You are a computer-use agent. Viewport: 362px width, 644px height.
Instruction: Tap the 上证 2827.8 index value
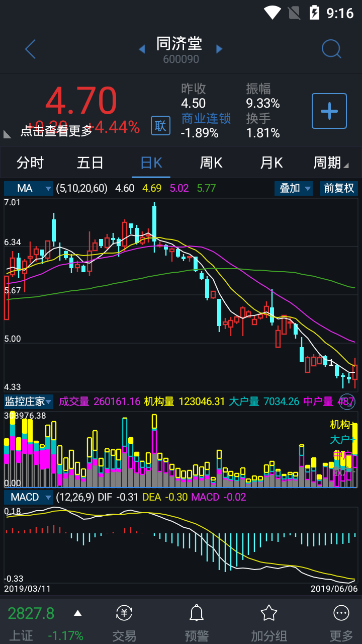tap(31, 613)
